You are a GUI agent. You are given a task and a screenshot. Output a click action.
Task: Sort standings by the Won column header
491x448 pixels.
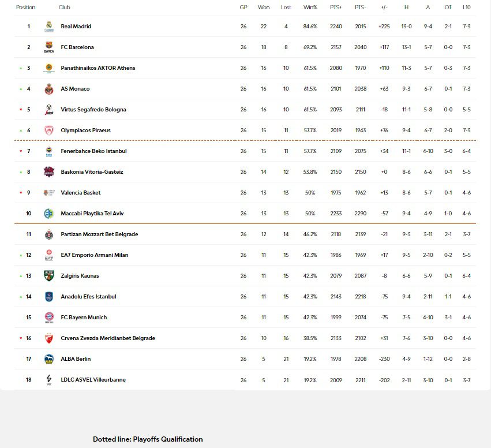click(264, 8)
